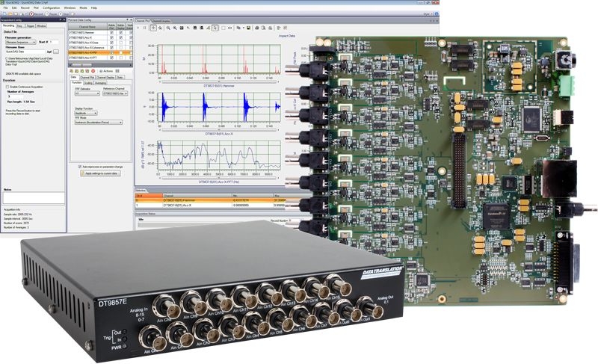Click the Notes text field
Viewport: 598px width, 364px height.
coord(32,199)
